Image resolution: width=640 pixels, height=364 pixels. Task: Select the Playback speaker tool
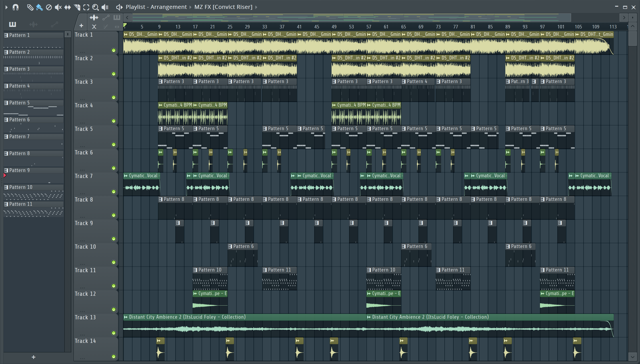click(x=105, y=7)
